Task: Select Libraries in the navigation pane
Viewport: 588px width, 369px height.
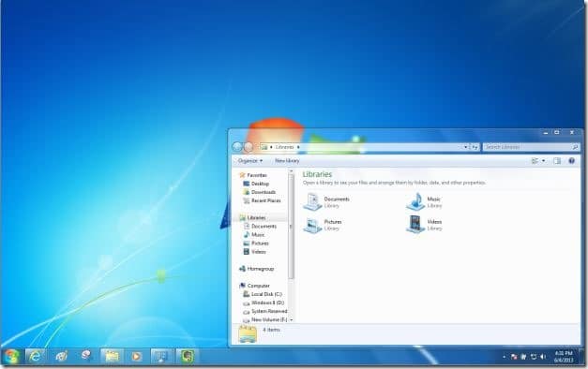Action: tap(256, 217)
